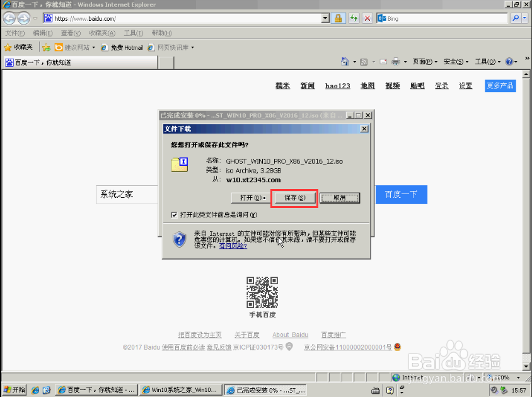Switch to 已完成安装 0% taskbar window
This screenshot has height=397, width=532.
[x=267, y=390]
